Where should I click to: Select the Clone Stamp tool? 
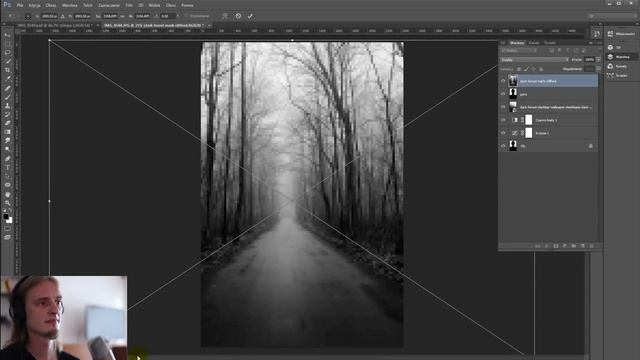coord(7,105)
